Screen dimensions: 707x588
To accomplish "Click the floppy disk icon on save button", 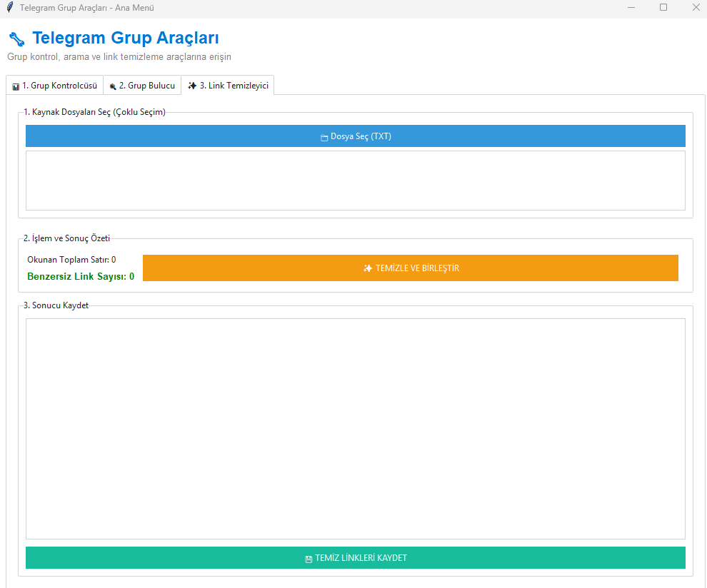I will pos(309,559).
